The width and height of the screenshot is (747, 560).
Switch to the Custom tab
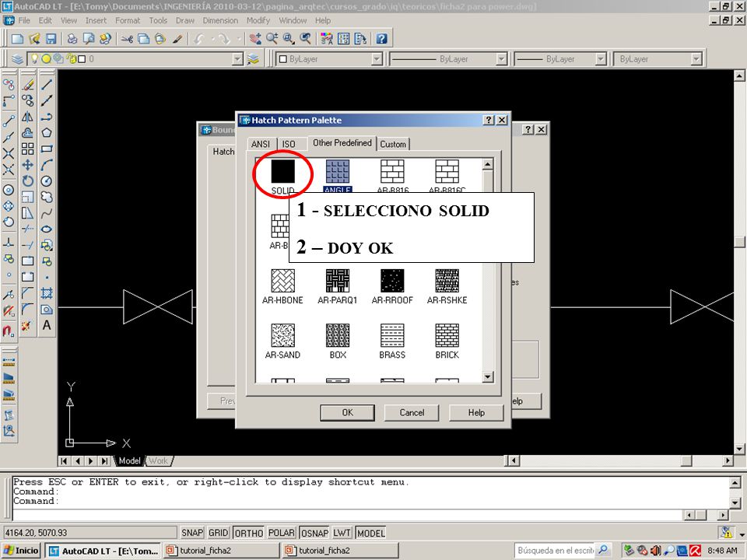click(393, 144)
